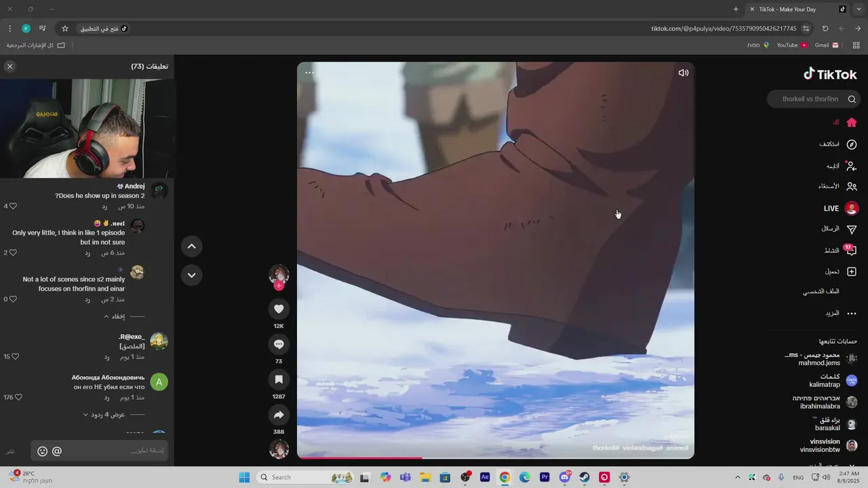Like R@exe_'s comment with 15 likes
The width and height of the screenshot is (868, 488).
click(x=16, y=357)
